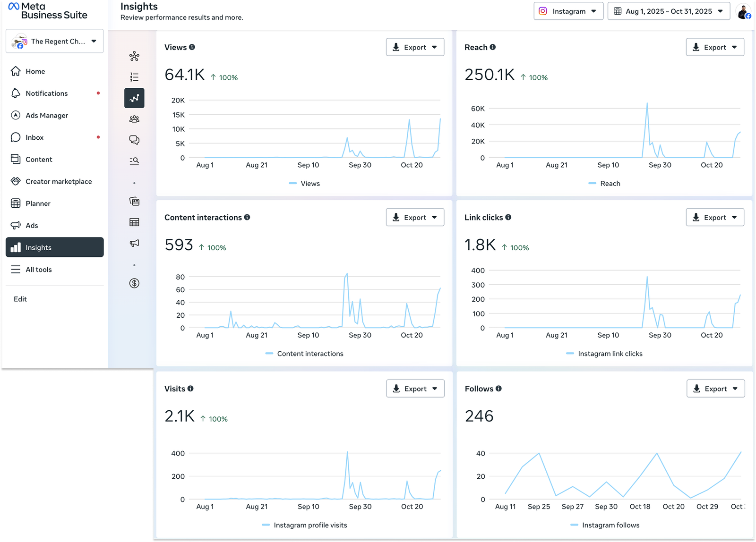This screenshot has width=756, height=542.
Task: Click the profile avatar at top right
Action: coord(744,12)
